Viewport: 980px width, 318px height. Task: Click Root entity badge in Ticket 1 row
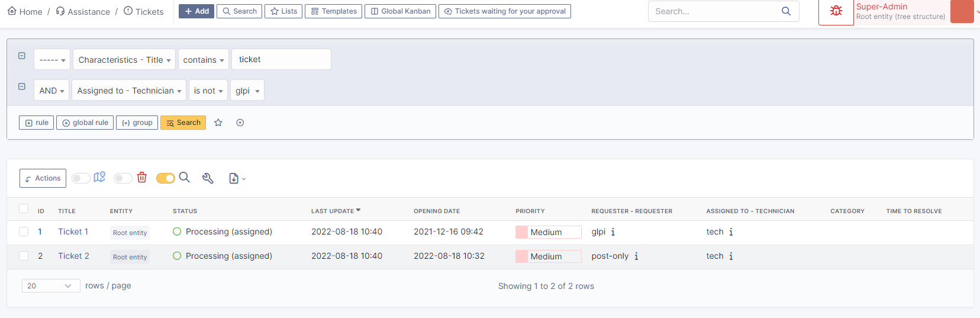point(130,233)
